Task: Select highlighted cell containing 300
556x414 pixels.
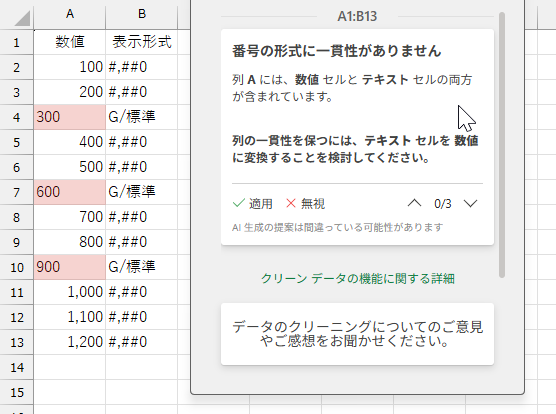Action: tap(70, 117)
